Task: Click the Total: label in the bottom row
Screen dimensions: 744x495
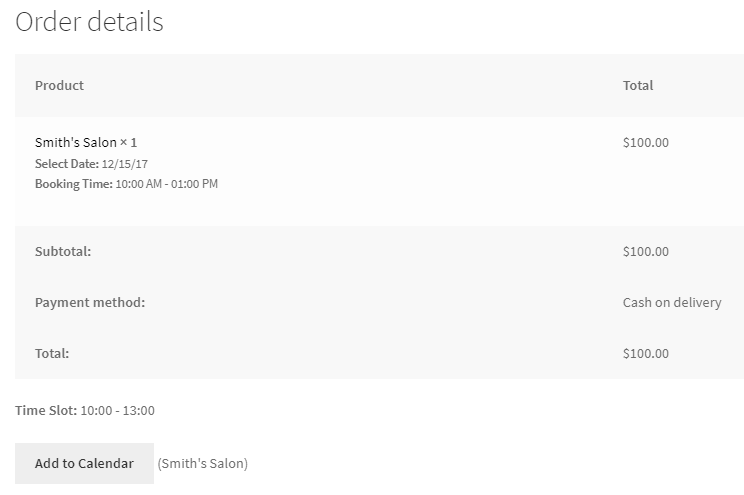Action: point(52,353)
